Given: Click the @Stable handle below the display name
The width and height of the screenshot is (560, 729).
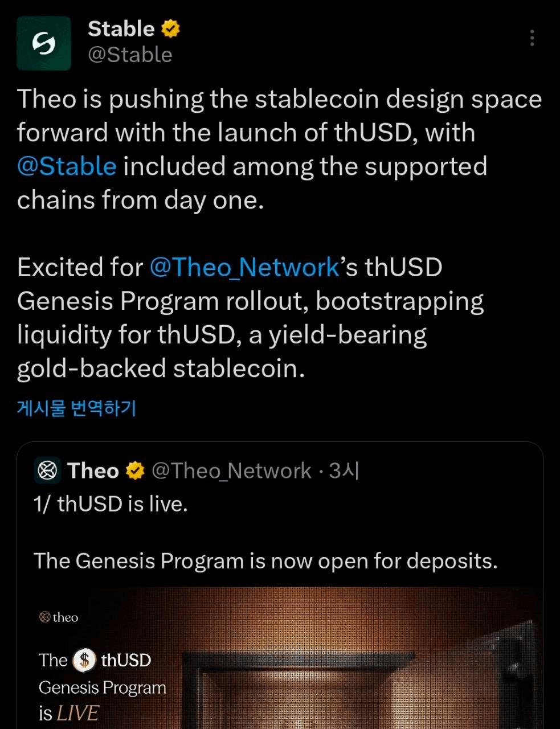Looking at the screenshot, I should 130,54.
